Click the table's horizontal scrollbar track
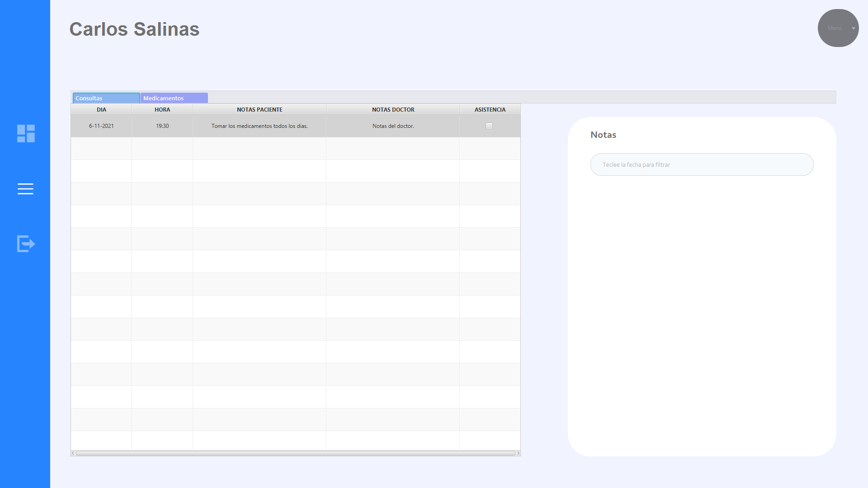868x488 pixels. (296, 453)
